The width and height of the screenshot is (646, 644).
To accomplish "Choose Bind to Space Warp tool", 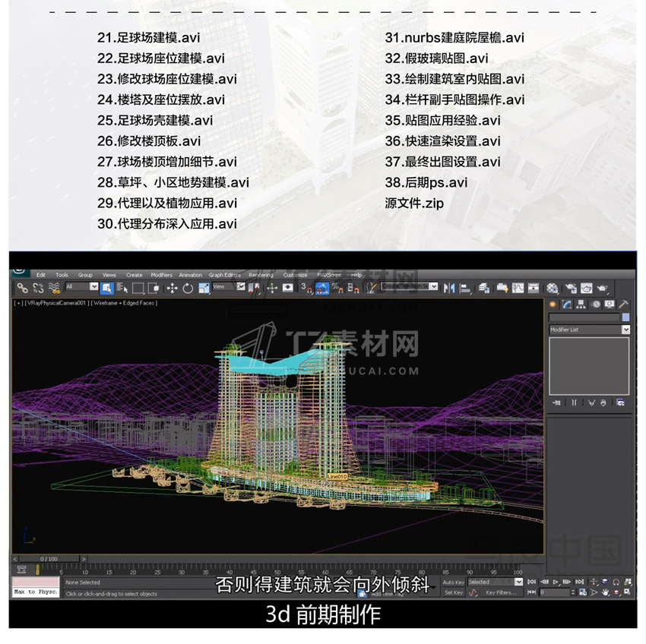I will point(54,288).
